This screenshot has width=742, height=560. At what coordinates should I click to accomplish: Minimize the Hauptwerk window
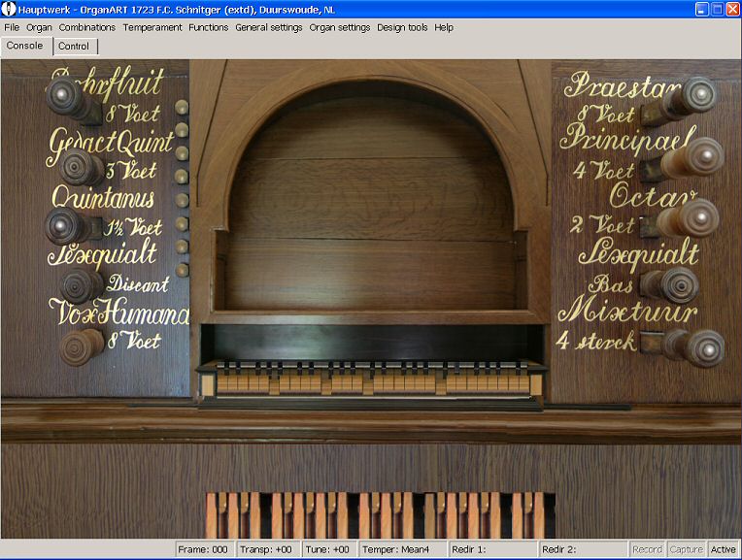click(x=702, y=9)
